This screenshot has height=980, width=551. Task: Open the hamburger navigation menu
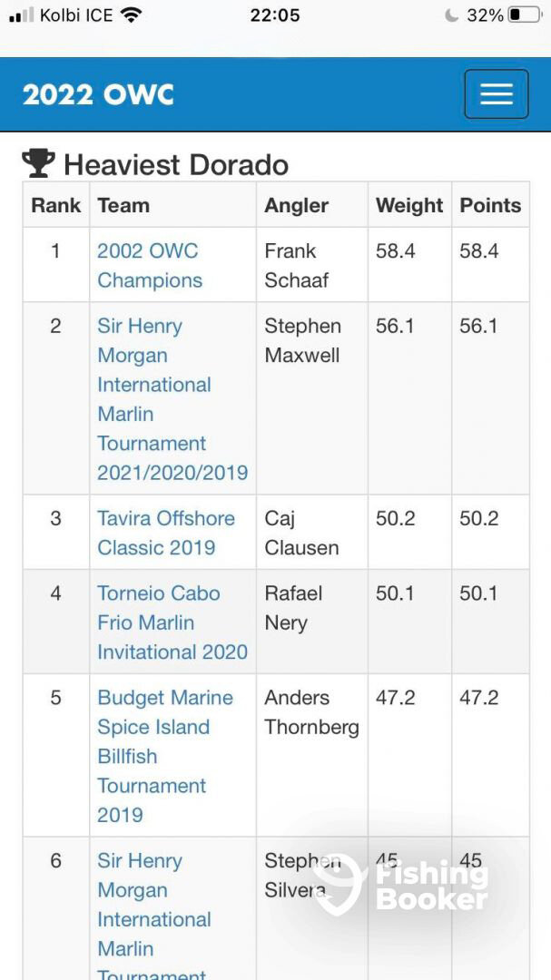[496, 94]
